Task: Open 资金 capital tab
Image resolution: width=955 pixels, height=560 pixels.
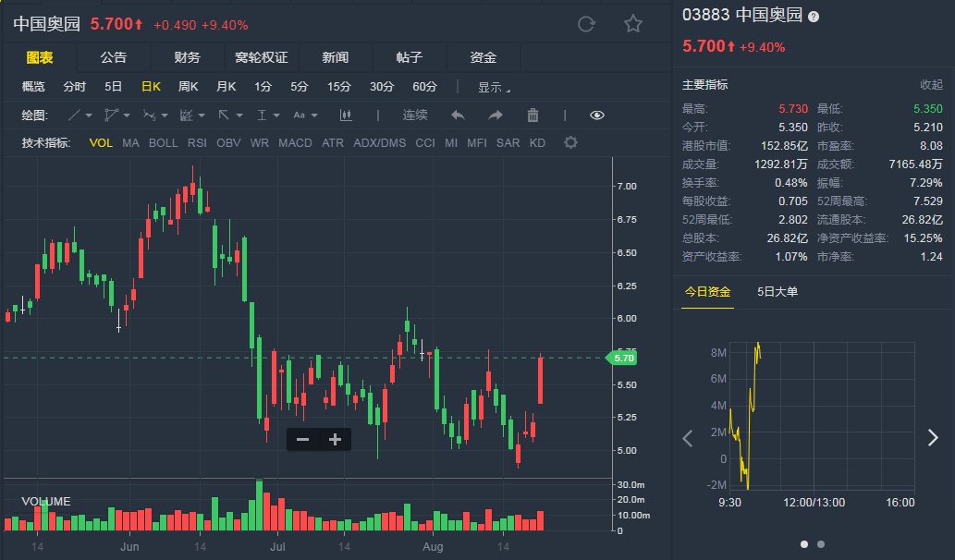Action: pos(483,58)
